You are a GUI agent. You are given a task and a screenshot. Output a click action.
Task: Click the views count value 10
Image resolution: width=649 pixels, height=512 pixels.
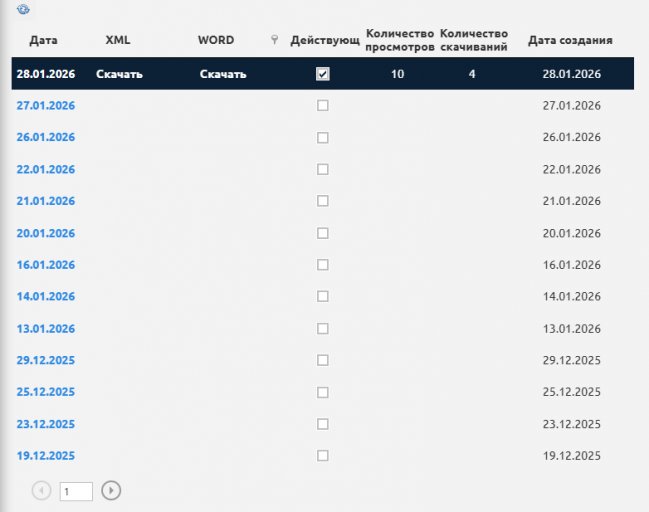coord(397,74)
